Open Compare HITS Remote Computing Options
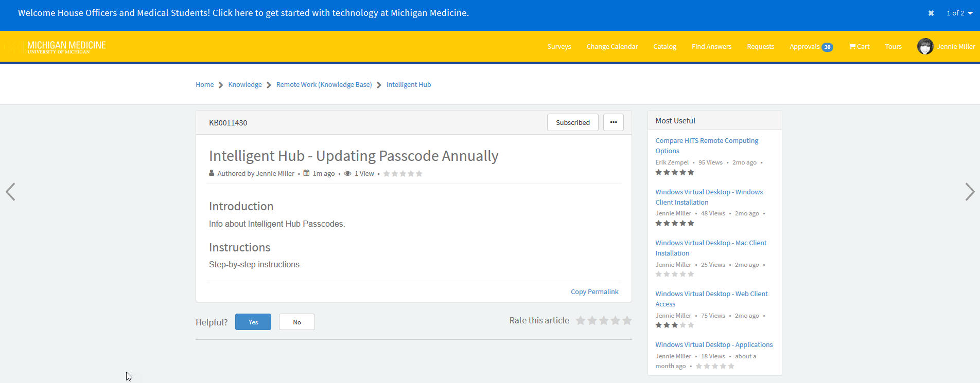Image resolution: width=980 pixels, height=383 pixels. click(707, 146)
